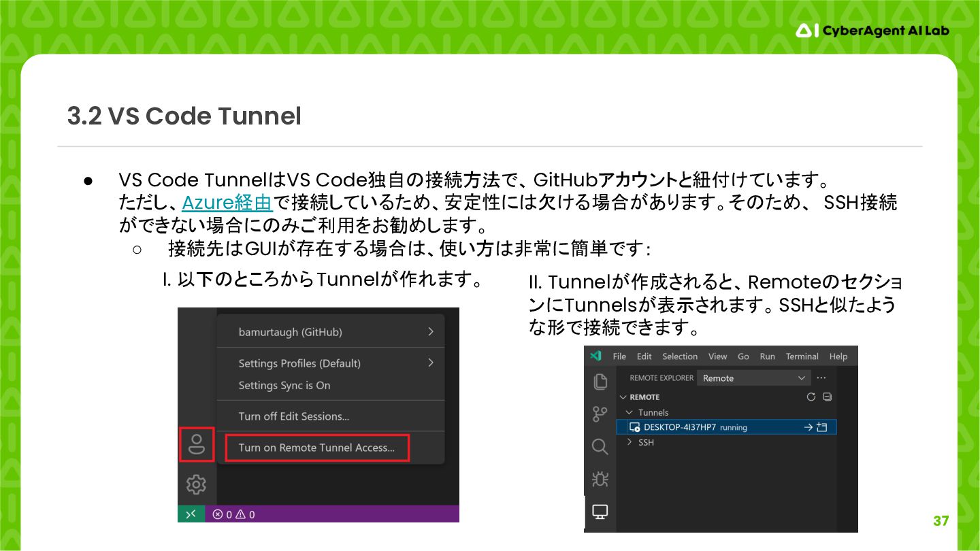This screenshot has width=980, height=551.
Task: Open the Manage gear icon
Action: click(x=196, y=484)
